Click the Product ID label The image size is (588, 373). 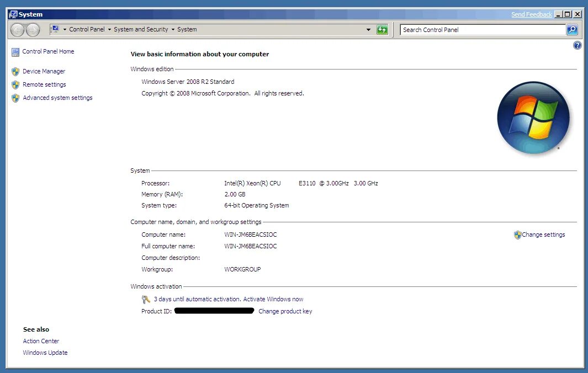[156, 311]
